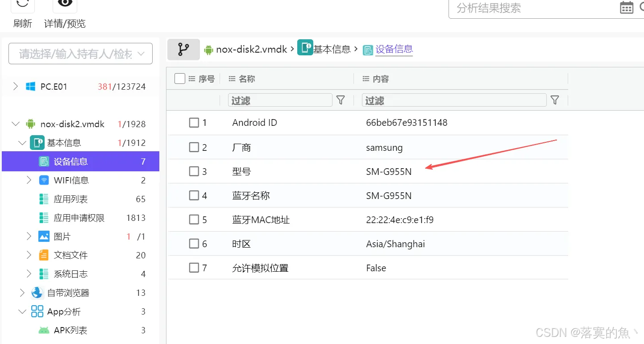
Task: Click the 系统日志 log icon
Action: pyautogui.click(x=44, y=274)
